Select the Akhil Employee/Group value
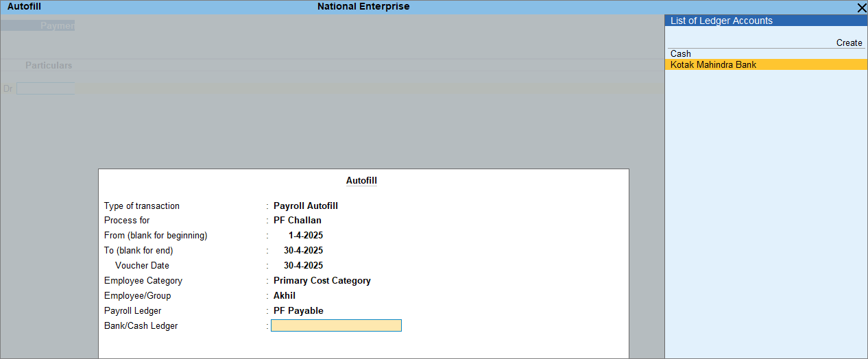The height and width of the screenshot is (359, 868). pos(284,295)
